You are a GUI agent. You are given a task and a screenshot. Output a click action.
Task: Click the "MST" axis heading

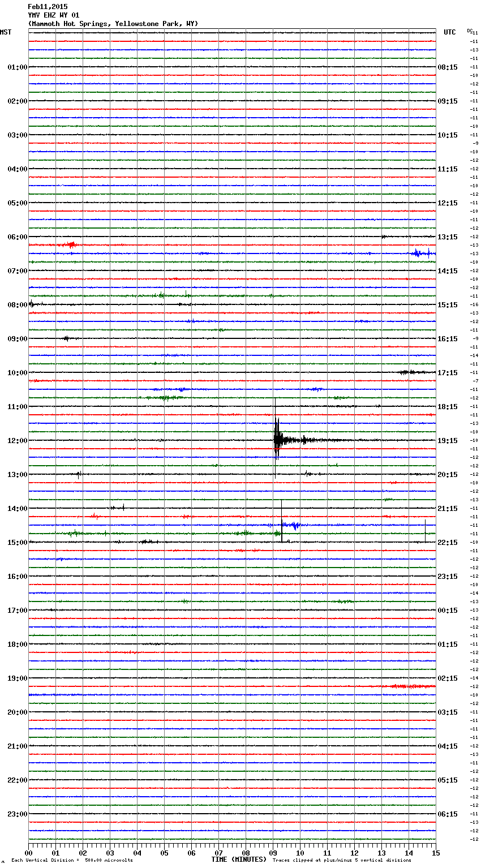(x=6, y=32)
